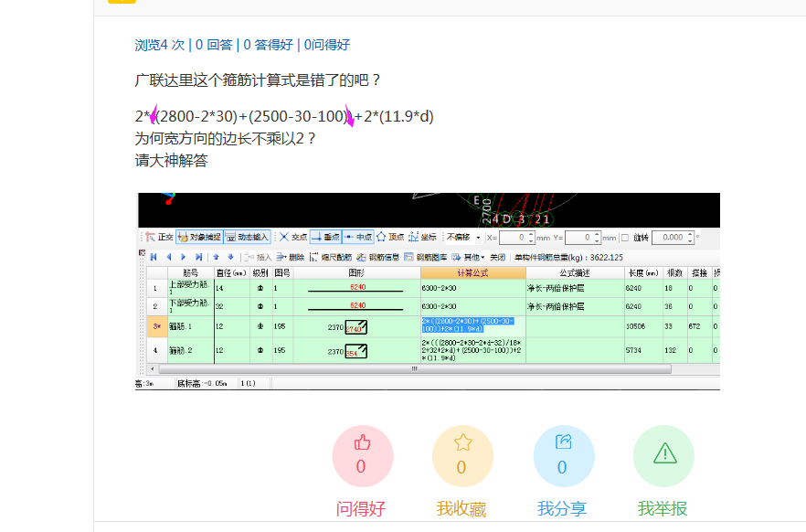
Task: Click the 关闭 close button in toolbar
Action: (497, 257)
